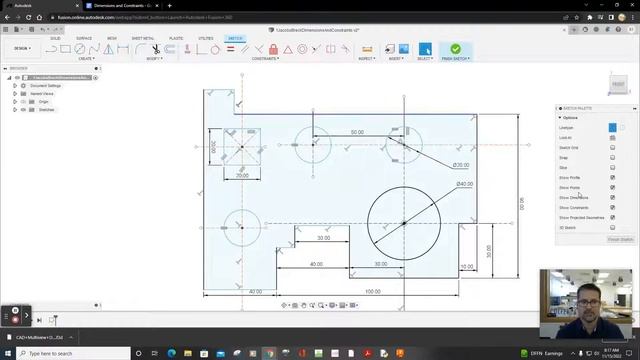640x360 pixels.
Task: Click the Front face of ViewCube
Action: pyautogui.click(x=618, y=84)
